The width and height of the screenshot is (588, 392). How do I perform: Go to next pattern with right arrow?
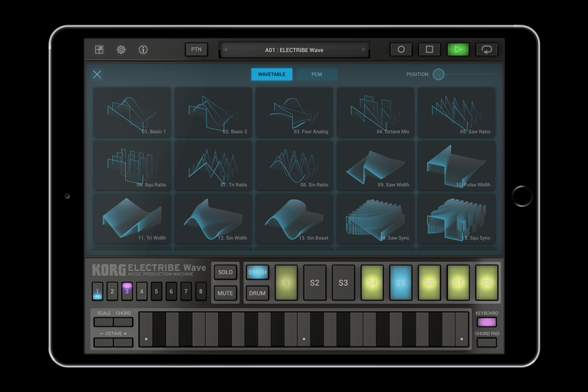(363, 50)
